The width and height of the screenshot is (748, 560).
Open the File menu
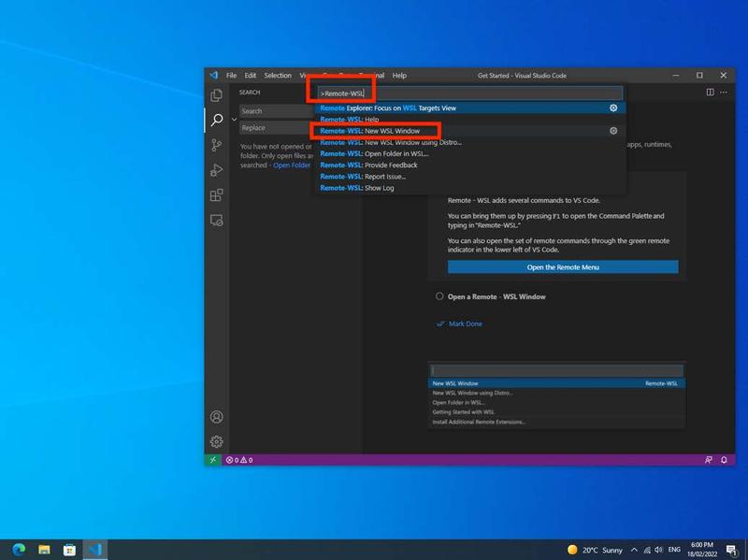231,76
